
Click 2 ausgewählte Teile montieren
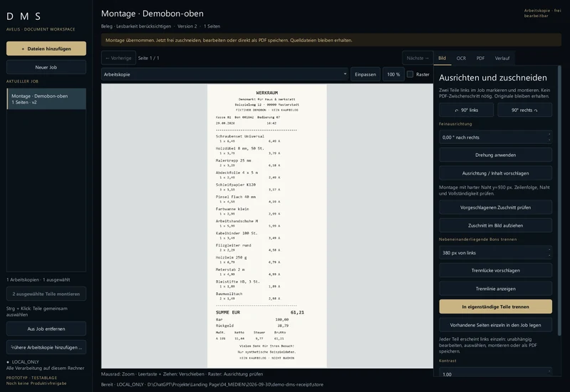coord(46,294)
